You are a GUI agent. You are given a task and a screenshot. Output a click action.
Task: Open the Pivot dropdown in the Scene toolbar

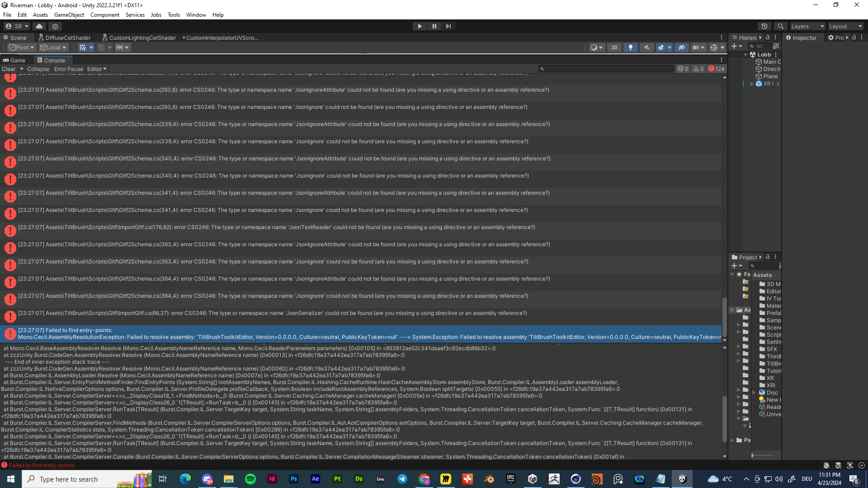point(21,47)
